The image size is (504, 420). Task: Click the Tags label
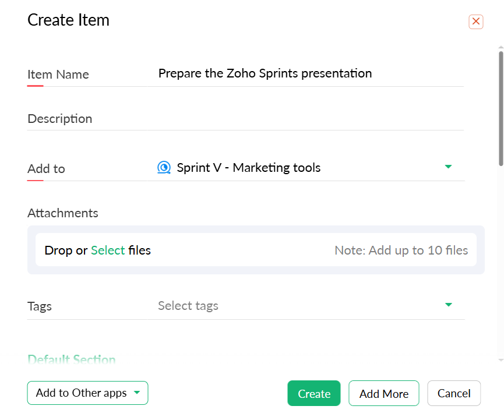(x=40, y=306)
